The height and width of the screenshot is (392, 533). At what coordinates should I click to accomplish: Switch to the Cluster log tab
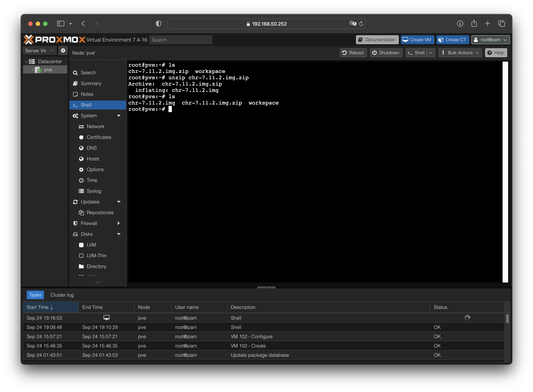point(62,295)
